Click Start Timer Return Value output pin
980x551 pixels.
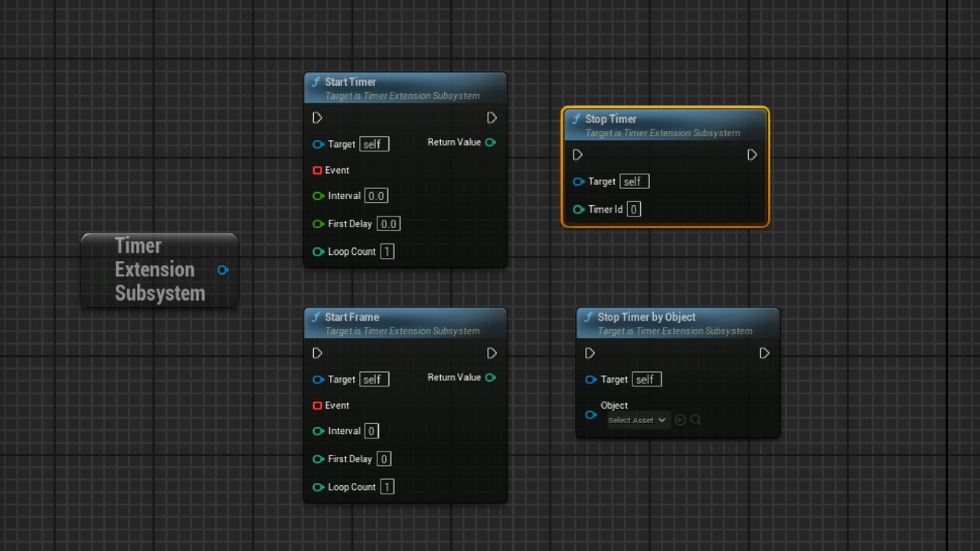[491, 142]
